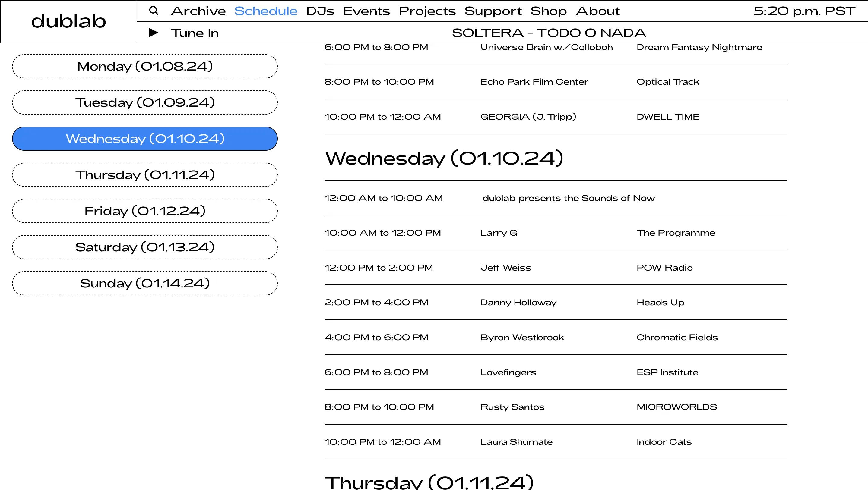Viewport: 868px width, 490px height.
Task: Go to dublab home logo
Action: pyautogui.click(x=69, y=21)
